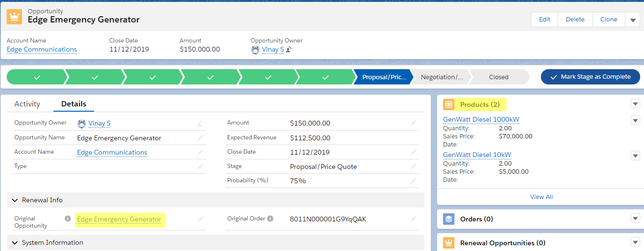Open GenWatt Diesel 1000kW product link
Image resolution: width=644 pixels, height=251 pixels.
click(x=481, y=120)
